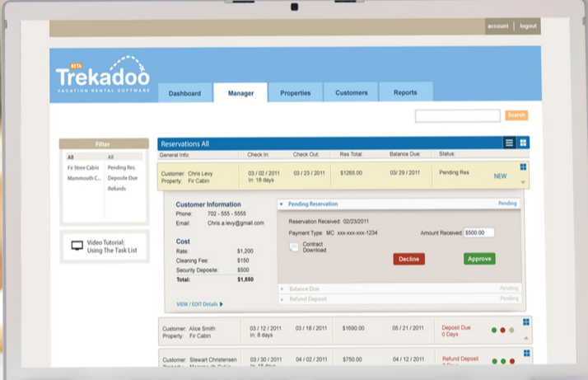Click the Balance Due column header

404,154
